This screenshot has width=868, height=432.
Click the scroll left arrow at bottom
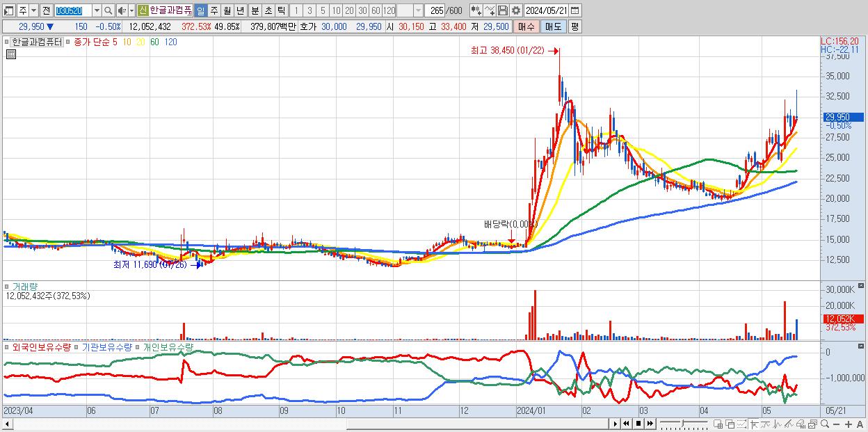[x=8, y=424]
